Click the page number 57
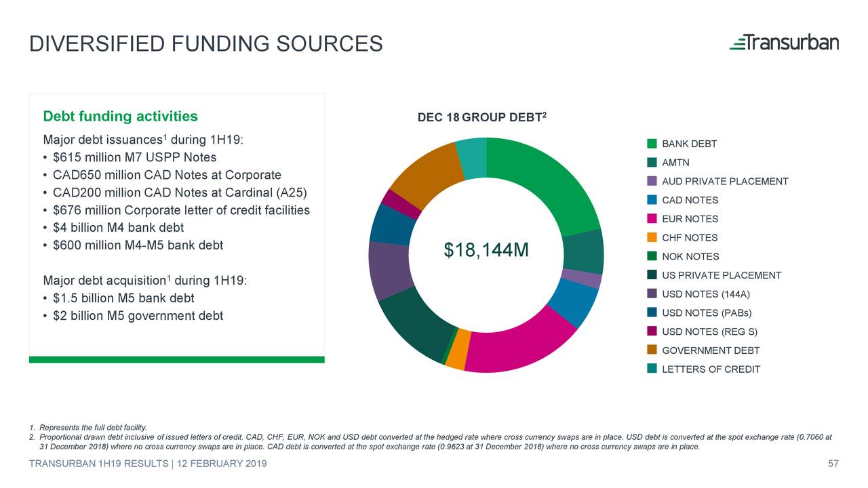 tap(833, 464)
